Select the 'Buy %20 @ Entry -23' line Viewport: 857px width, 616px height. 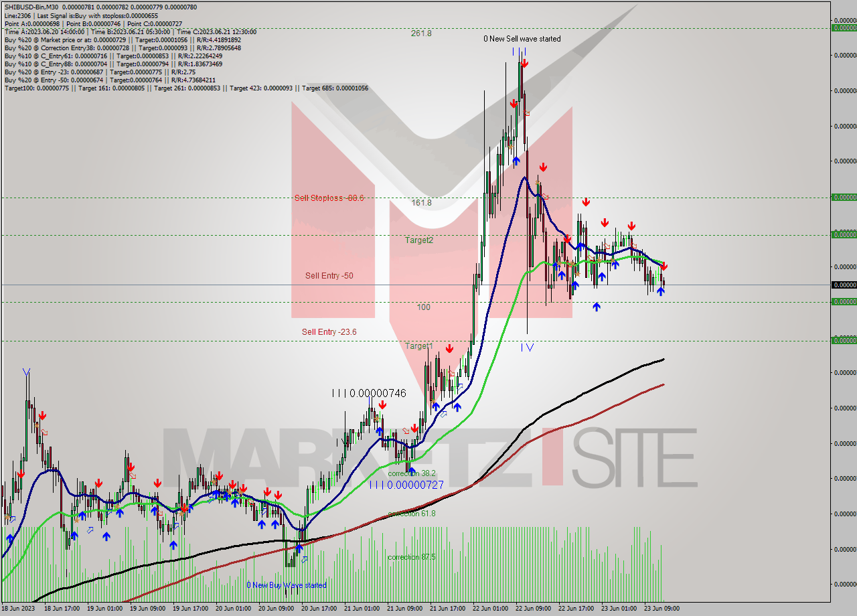tap(99, 72)
